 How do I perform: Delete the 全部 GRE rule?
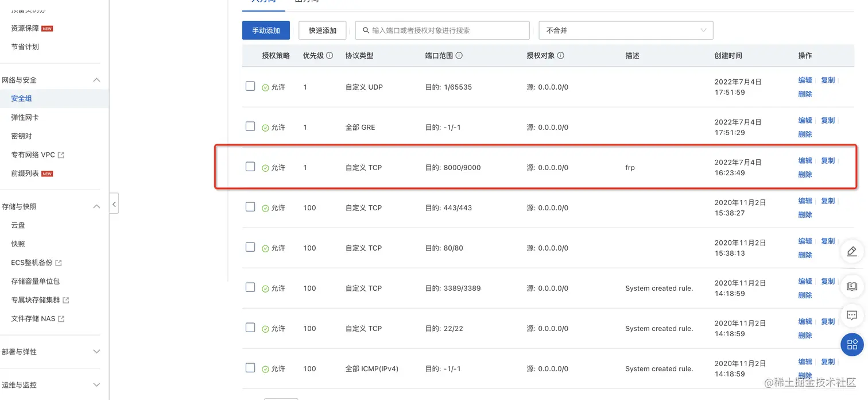(805, 134)
